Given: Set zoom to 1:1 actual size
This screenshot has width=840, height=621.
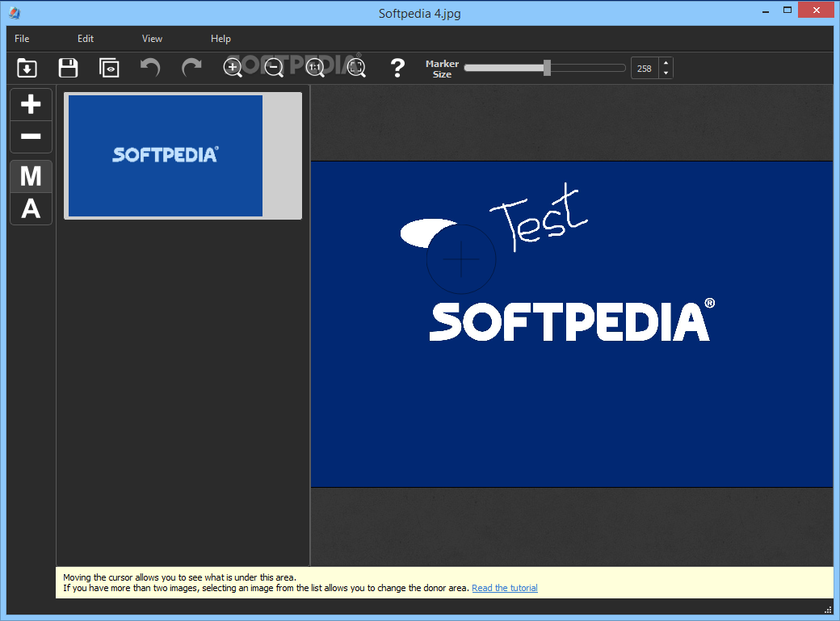Looking at the screenshot, I should click(x=315, y=68).
